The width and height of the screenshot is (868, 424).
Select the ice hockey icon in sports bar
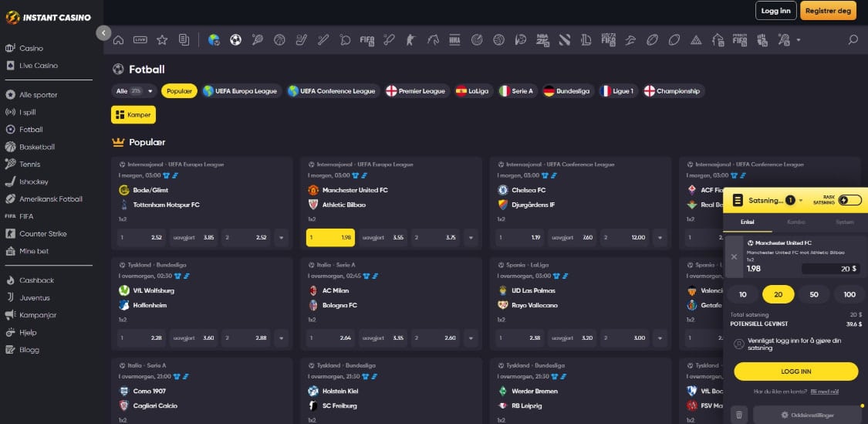point(301,40)
